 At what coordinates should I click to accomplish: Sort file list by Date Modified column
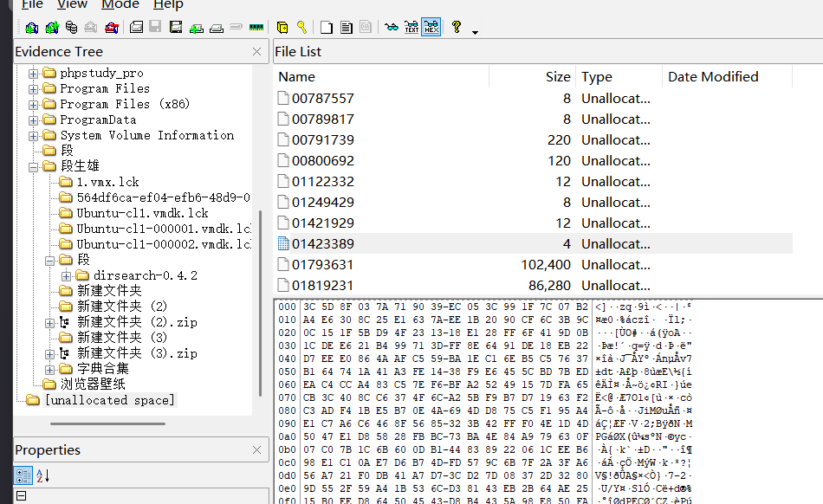728,76
